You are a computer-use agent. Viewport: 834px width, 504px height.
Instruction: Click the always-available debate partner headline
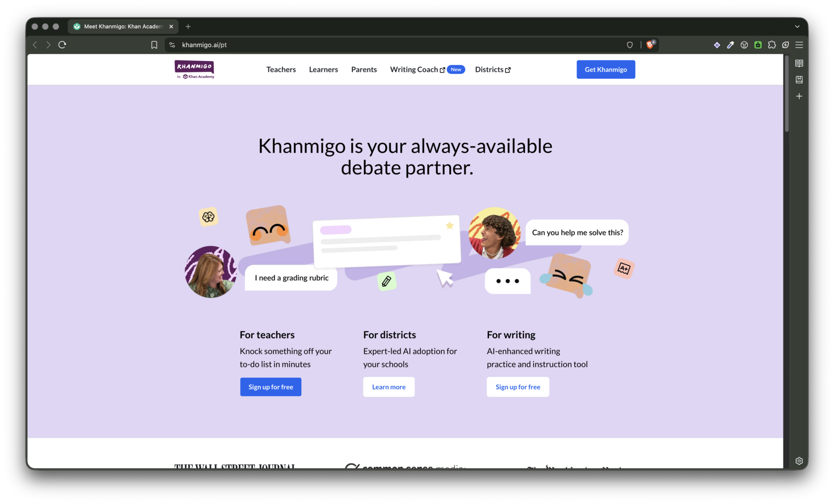[406, 156]
